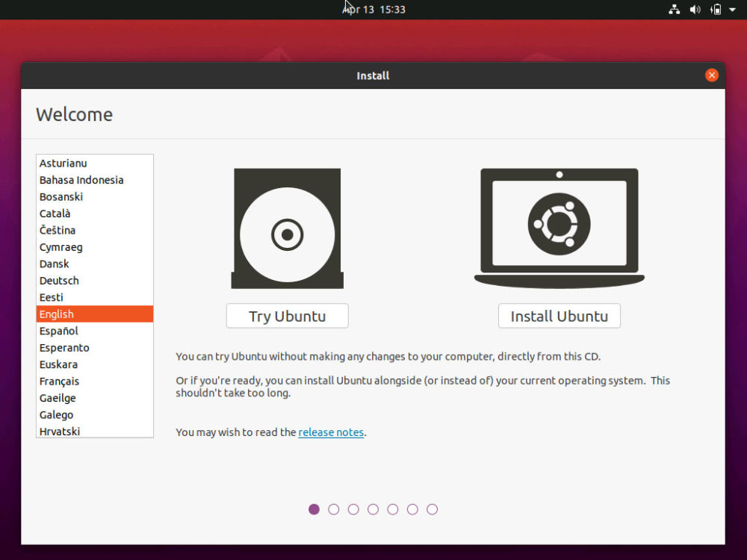Select Français language
The width and height of the screenshot is (747, 560).
click(x=95, y=382)
